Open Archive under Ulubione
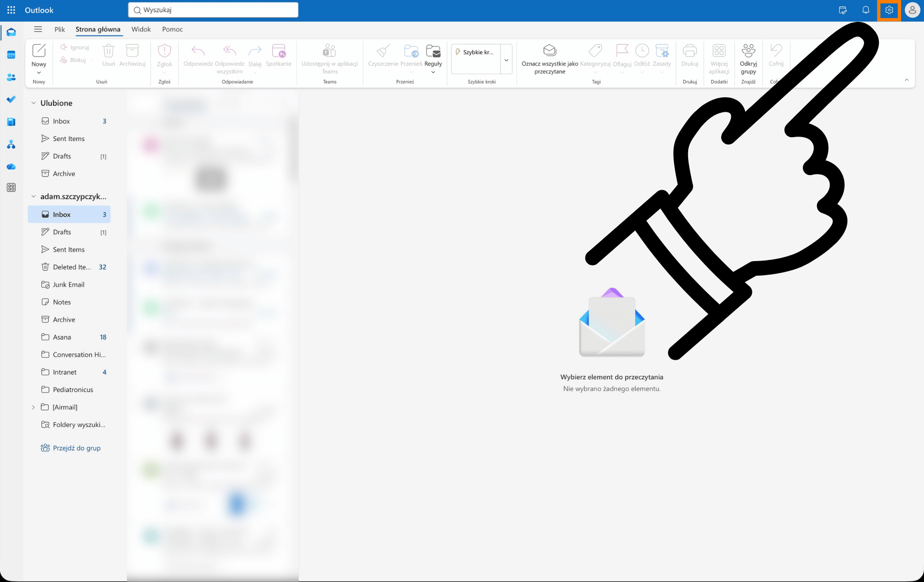This screenshot has width=924, height=582. pos(69,174)
